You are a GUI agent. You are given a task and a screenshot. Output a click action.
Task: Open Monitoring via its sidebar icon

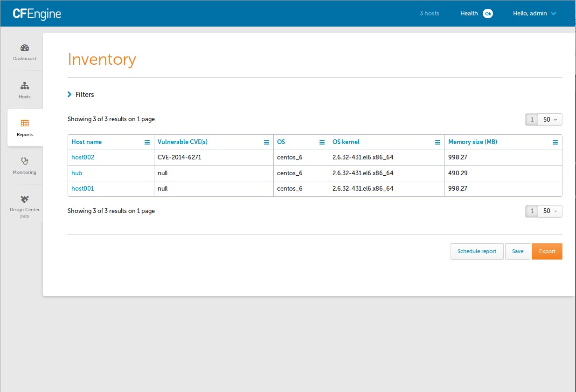[x=24, y=165]
